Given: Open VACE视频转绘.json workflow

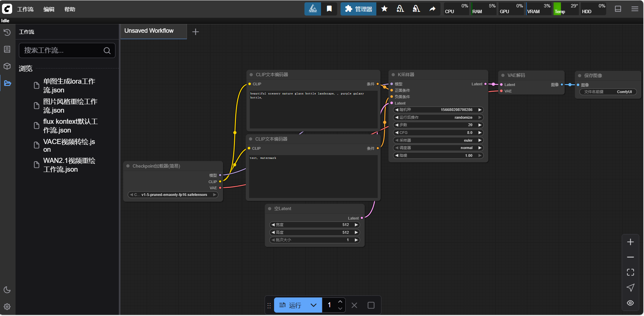Looking at the screenshot, I should [69, 145].
